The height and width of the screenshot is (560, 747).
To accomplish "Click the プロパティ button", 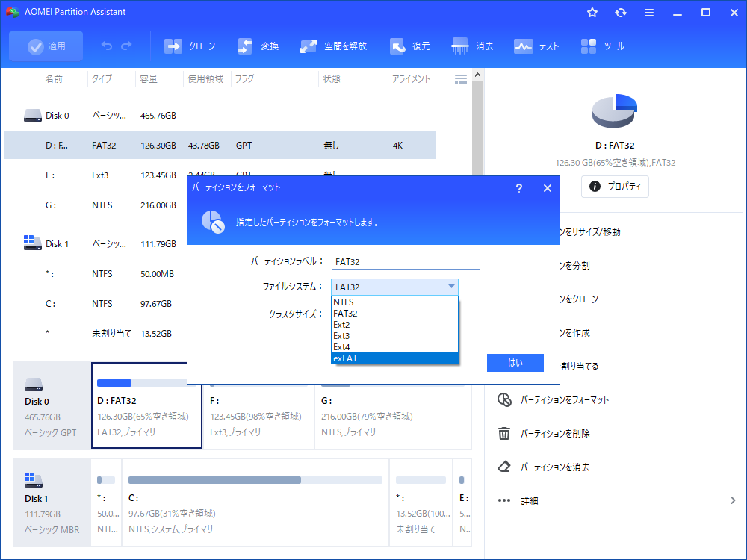I will click(615, 186).
